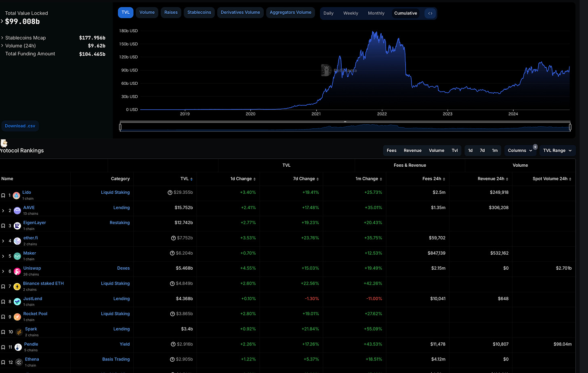
Task: Bookmark the EigenLayer protocol row
Action: click(3, 226)
